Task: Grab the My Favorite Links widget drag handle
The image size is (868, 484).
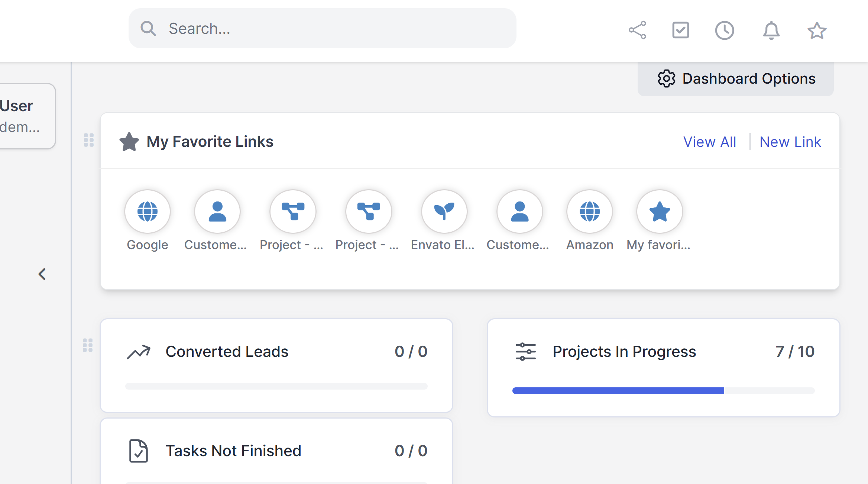Action: [89, 140]
